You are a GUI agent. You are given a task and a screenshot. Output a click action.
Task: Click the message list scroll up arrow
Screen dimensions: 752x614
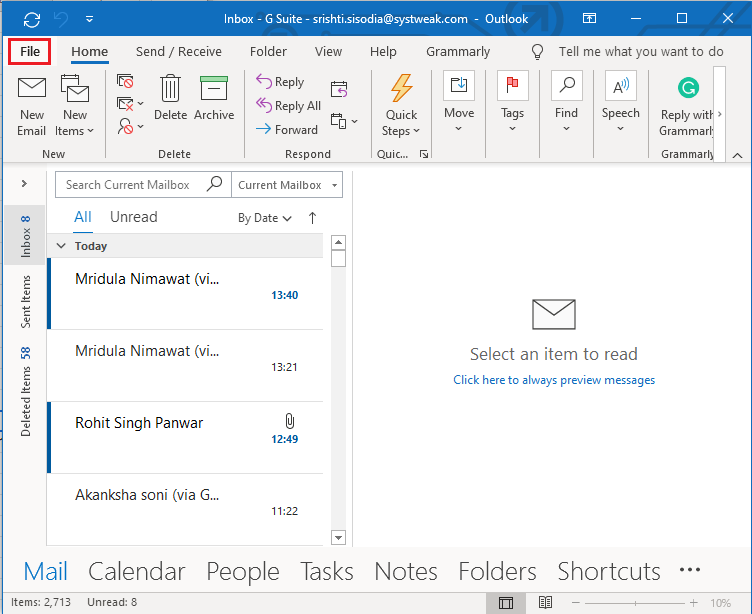tap(339, 242)
